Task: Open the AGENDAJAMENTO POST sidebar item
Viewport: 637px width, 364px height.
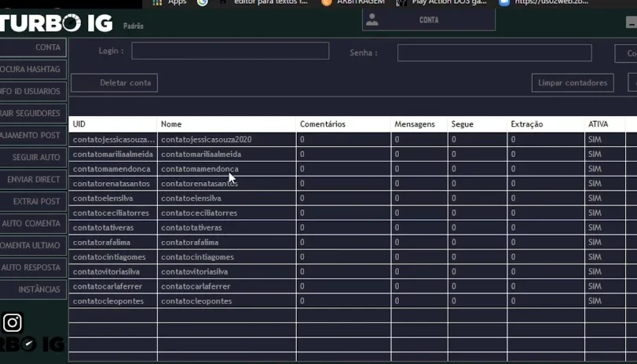Action: (x=32, y=135)
